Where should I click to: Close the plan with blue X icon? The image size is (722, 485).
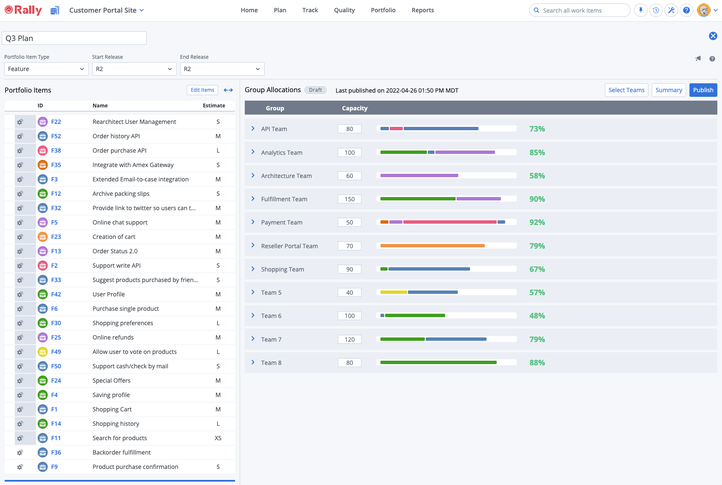coord(713,36)
